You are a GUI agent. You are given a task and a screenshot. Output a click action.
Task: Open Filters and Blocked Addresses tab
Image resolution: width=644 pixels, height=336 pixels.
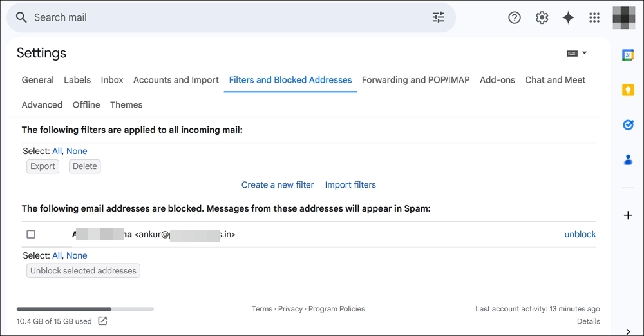tap(290, 80)
